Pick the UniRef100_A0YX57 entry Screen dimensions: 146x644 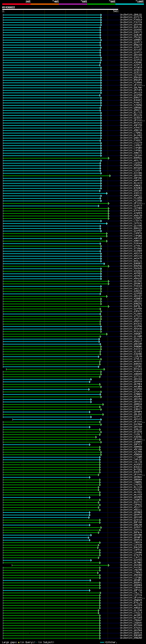click(131, 50)
